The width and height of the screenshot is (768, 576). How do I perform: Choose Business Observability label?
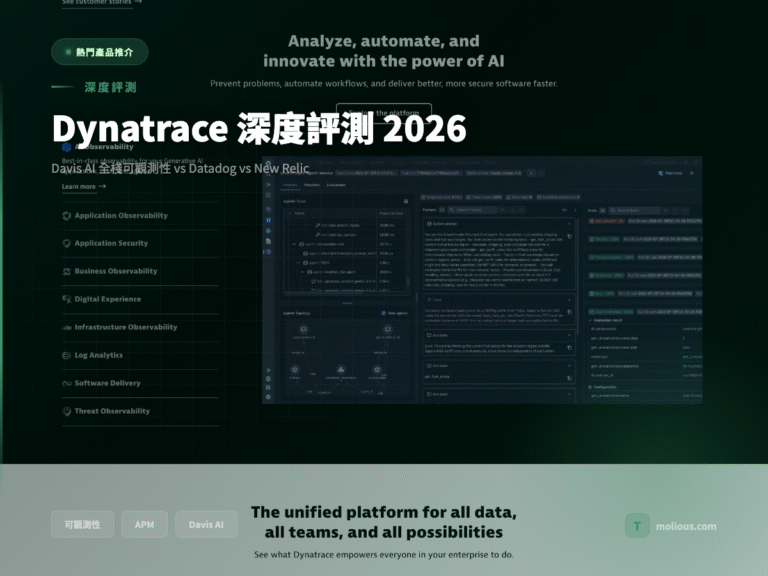click(x=116, y=271)
